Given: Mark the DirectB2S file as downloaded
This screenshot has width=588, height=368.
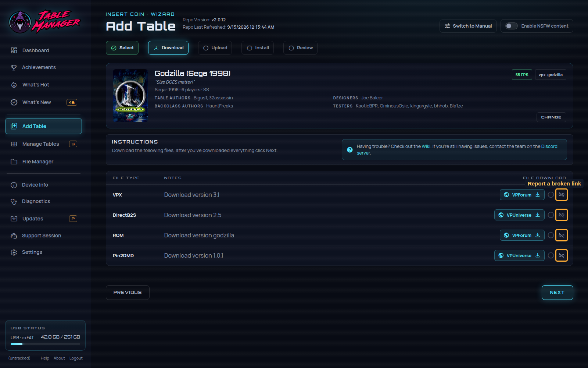Looking at the screenshot, I should point(551,215).
